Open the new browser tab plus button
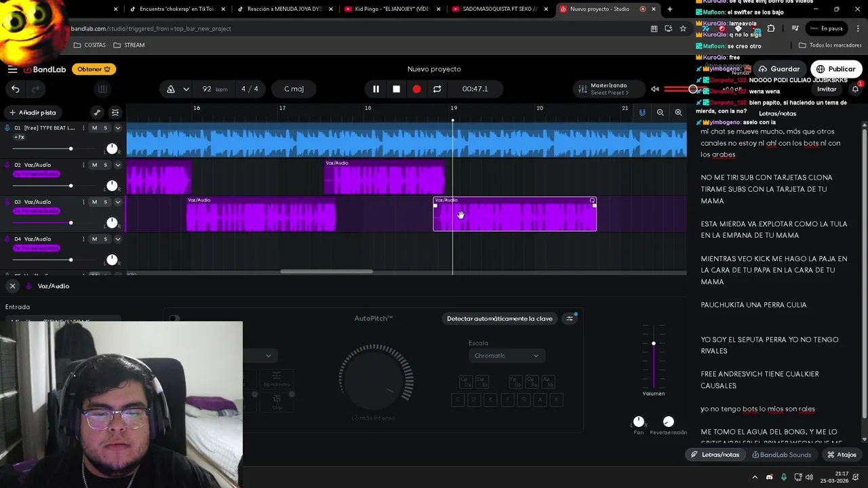This screenshot has width=868, height=488. point(670,9)
